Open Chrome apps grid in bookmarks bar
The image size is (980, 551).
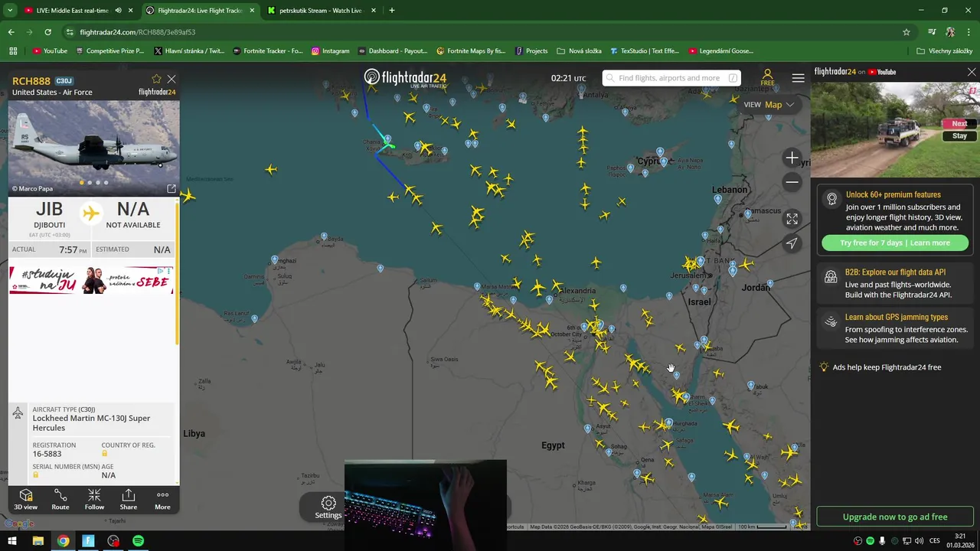(13, 51)
